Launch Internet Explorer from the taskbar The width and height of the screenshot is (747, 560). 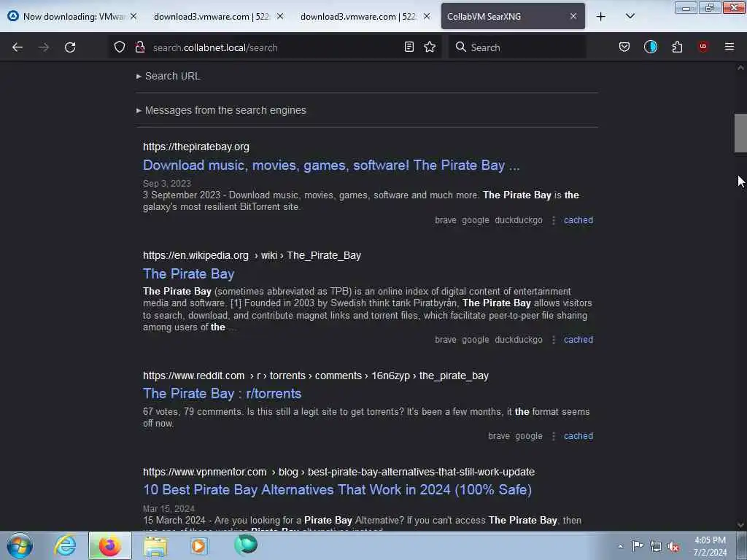pyautogui.click(x=65, y=545)
